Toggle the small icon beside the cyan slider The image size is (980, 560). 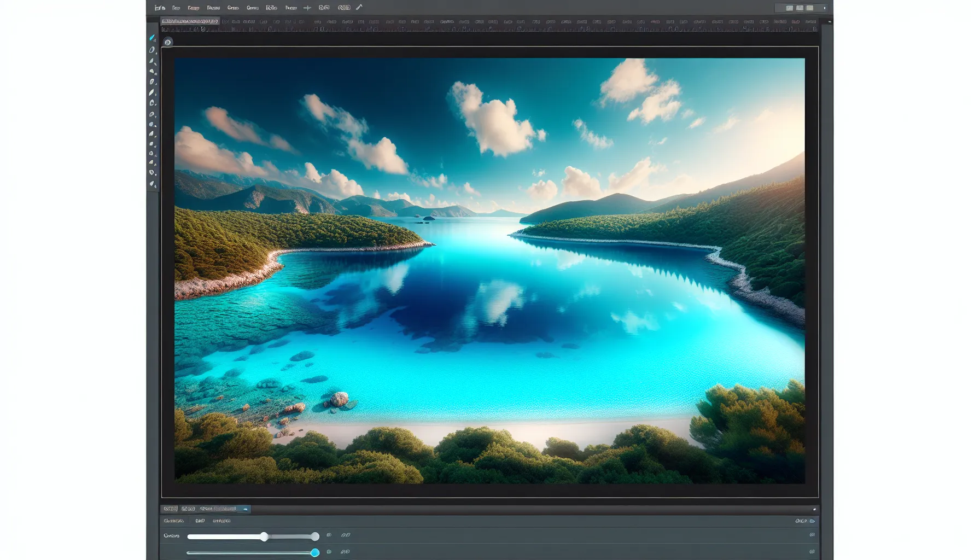pos(329,552)
